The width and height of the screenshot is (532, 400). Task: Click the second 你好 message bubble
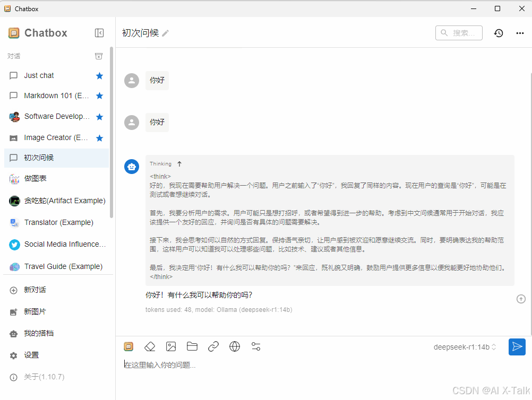(157, 123)
